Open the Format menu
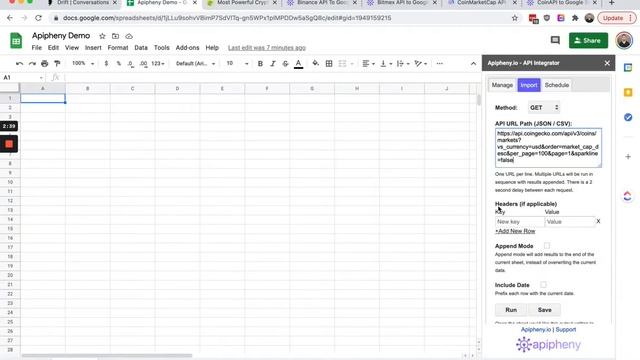The height and width of the screenshot is (360, 640). 118,48
